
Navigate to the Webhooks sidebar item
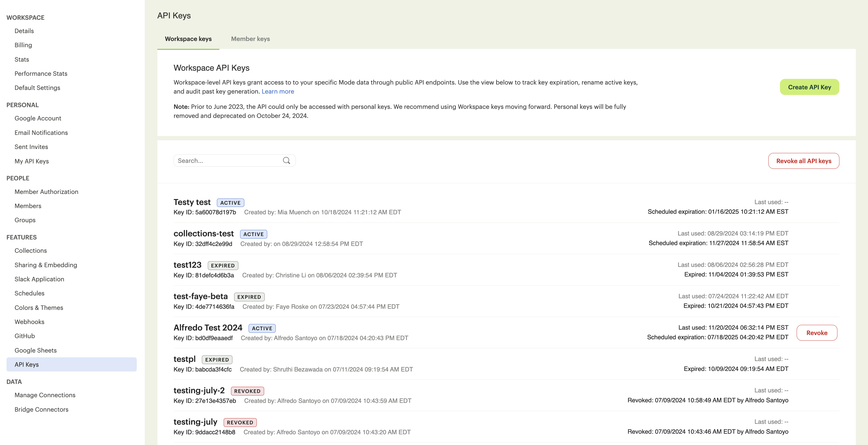tap(28, 322)
